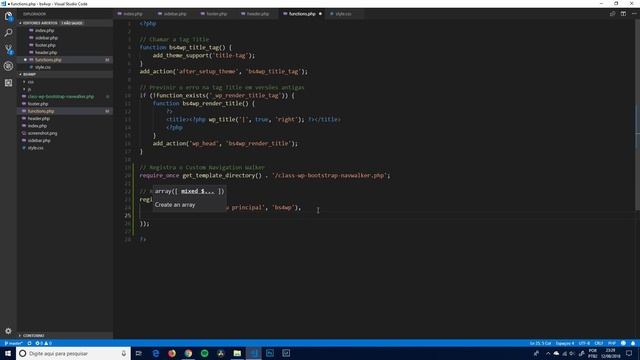This screenshot has height=360, width=640.
Task: Click the sync changes icon in status bar
Action: click(x=29, y=343)
